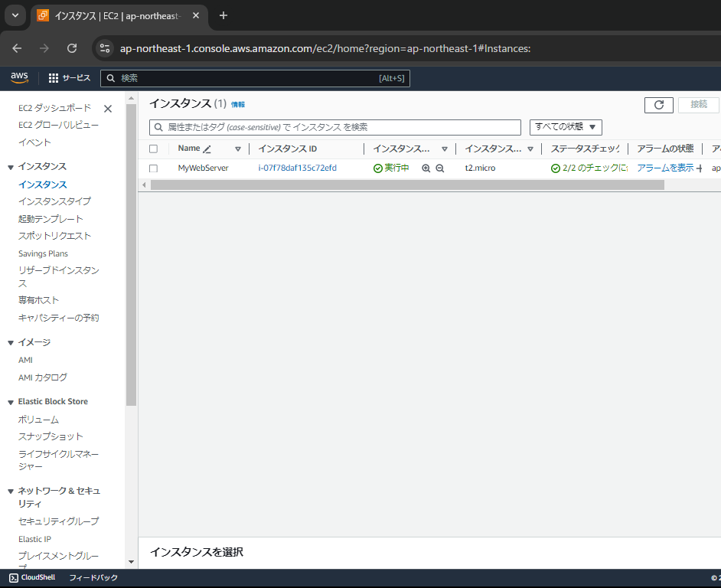721x588 pixels.
Task: Click the edit pencil icon beside Name
Action: tap(207, 149)
